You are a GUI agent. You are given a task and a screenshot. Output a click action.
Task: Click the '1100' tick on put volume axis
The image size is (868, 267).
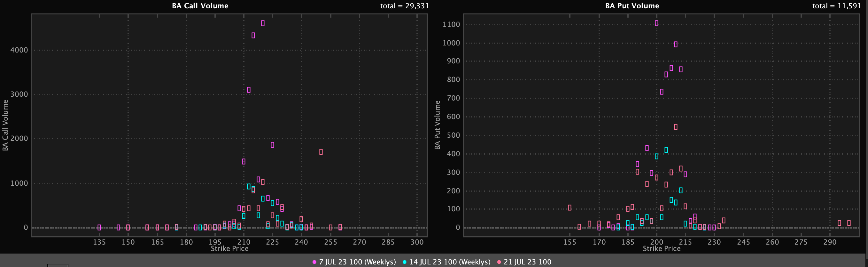pyautogui.click(x=451, y=24)
